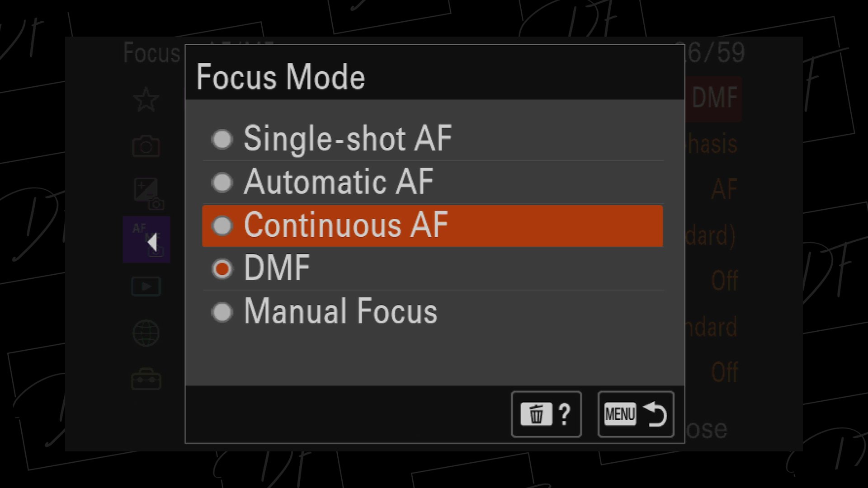Open the Playback tab icon
Image resolution: width=868 pixels, height=488 pixels.
(x=146, y=286)
